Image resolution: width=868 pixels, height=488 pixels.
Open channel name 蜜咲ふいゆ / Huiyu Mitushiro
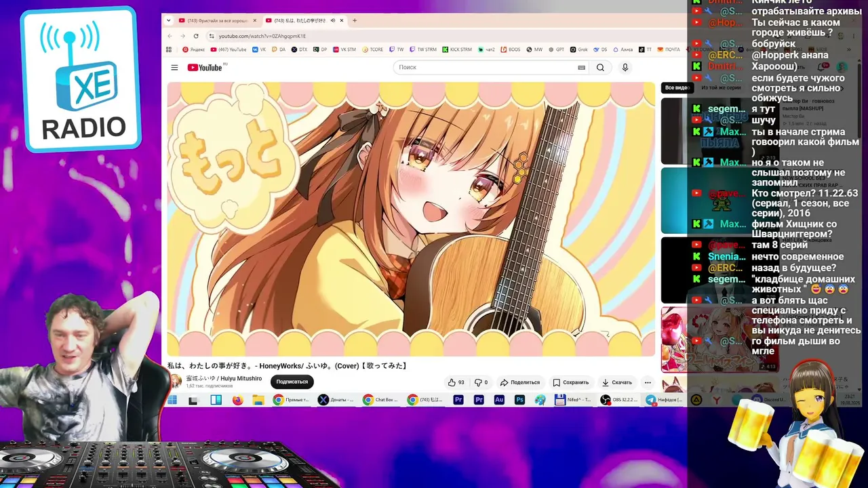(224, 378)
